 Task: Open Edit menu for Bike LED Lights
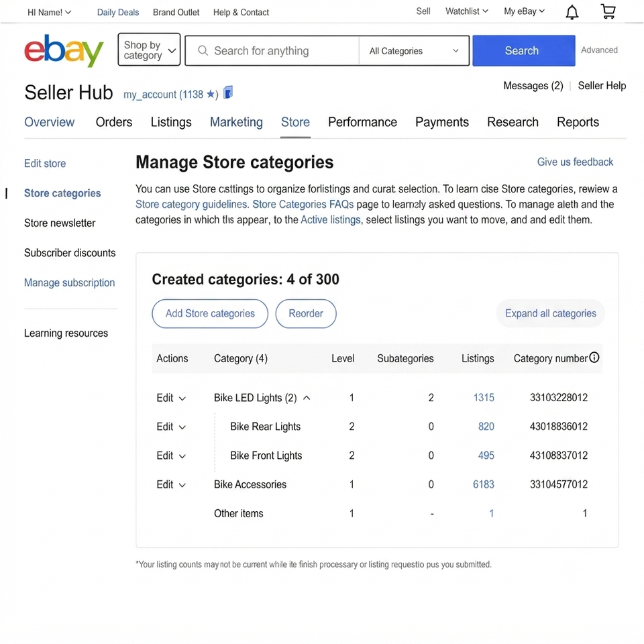[x=171, y=398]
